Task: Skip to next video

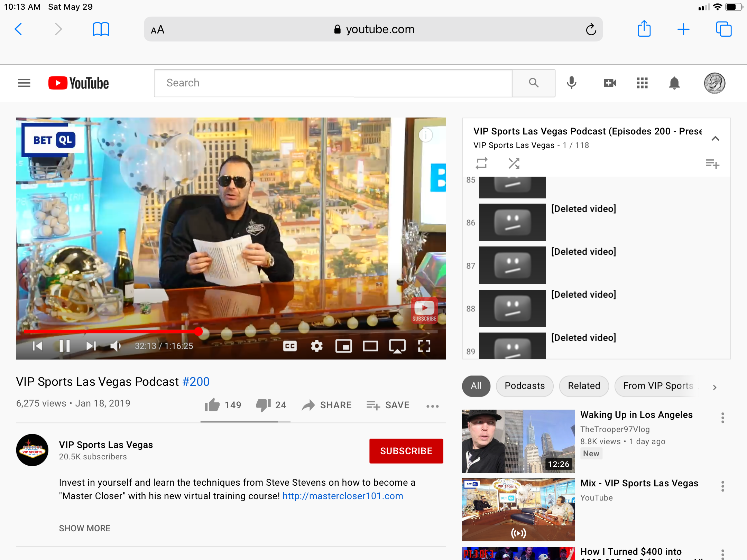Action: [x=91, y=346]
